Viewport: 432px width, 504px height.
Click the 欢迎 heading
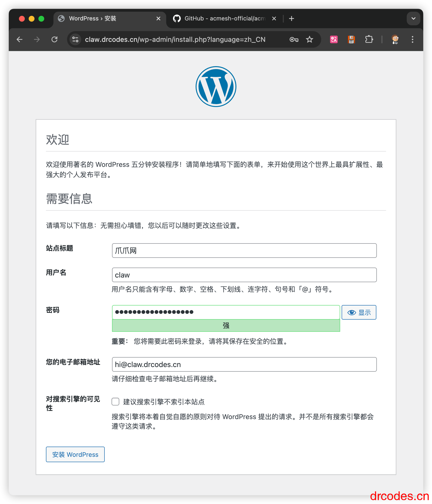(58, 140)
